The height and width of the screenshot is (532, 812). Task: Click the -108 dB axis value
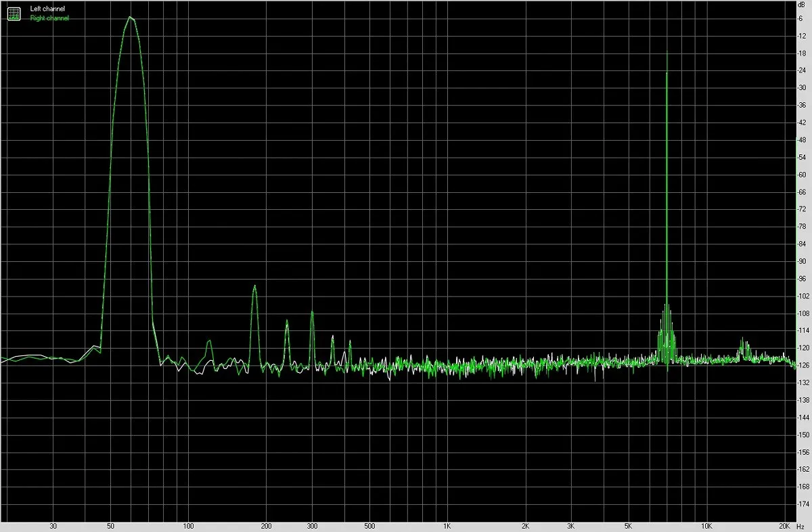[804, 313]
